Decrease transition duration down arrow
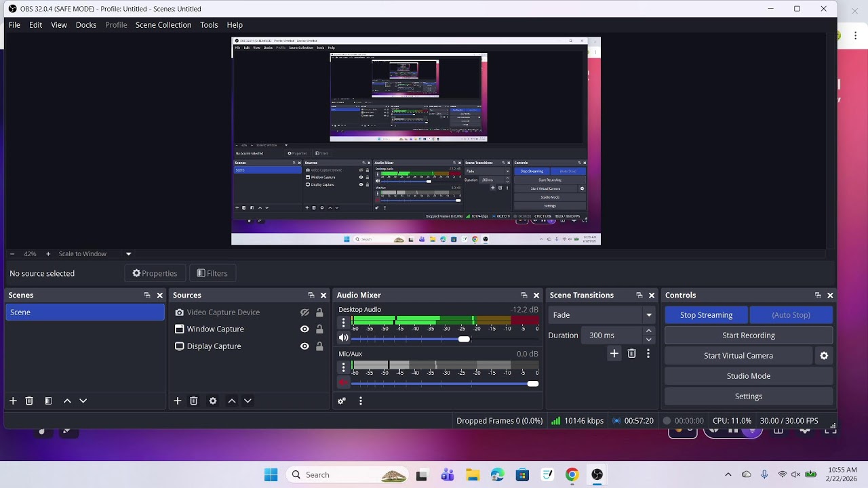This screenshot has height=488, width=868. tap(649, 340)
